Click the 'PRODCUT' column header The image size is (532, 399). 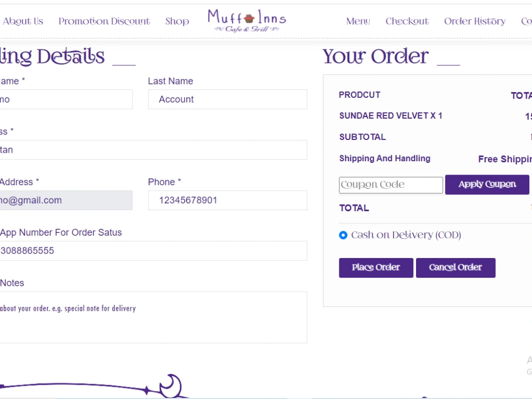pyautogui.click(x=360, y=95)
